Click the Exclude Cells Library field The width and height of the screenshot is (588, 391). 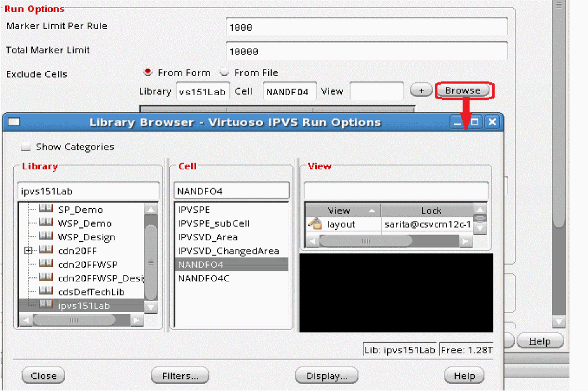(x=203, y=91)
